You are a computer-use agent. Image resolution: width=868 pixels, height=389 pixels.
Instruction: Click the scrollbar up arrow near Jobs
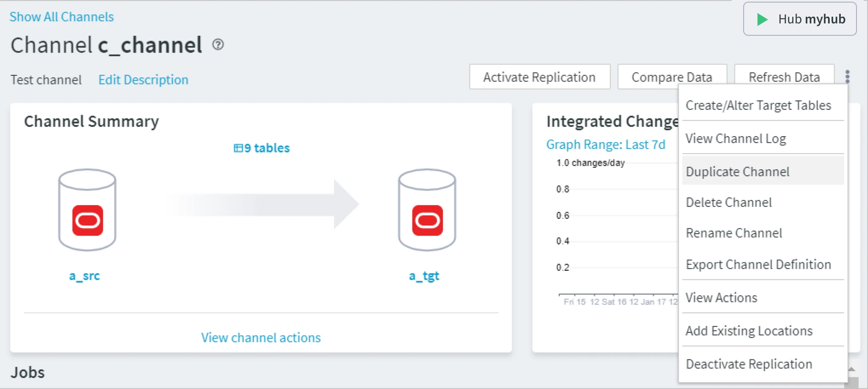pyautogui.click(x=851, y=369)
